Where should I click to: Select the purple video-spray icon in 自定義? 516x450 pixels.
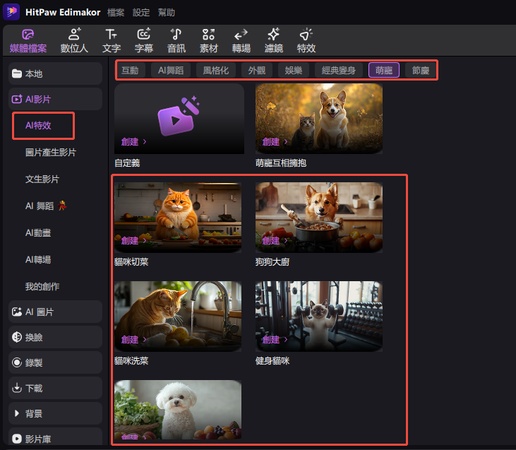[x=178, y=117]
